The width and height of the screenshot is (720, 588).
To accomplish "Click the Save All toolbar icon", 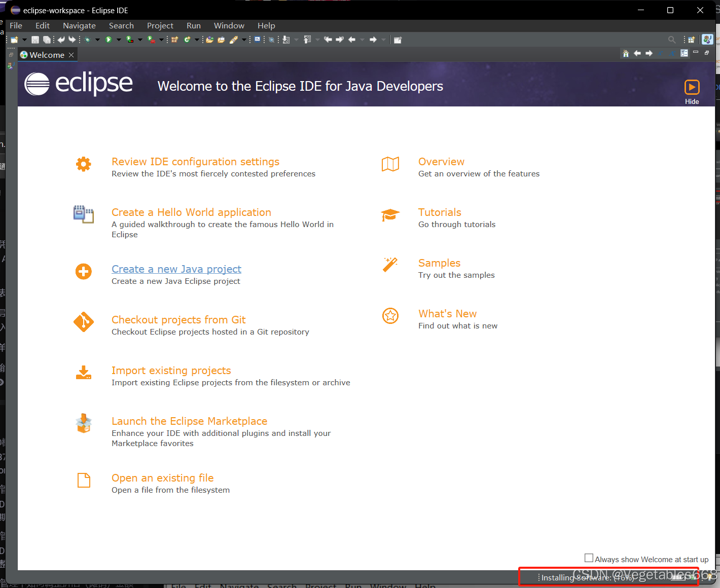I will pyautogui.click(x=47, y=39).
